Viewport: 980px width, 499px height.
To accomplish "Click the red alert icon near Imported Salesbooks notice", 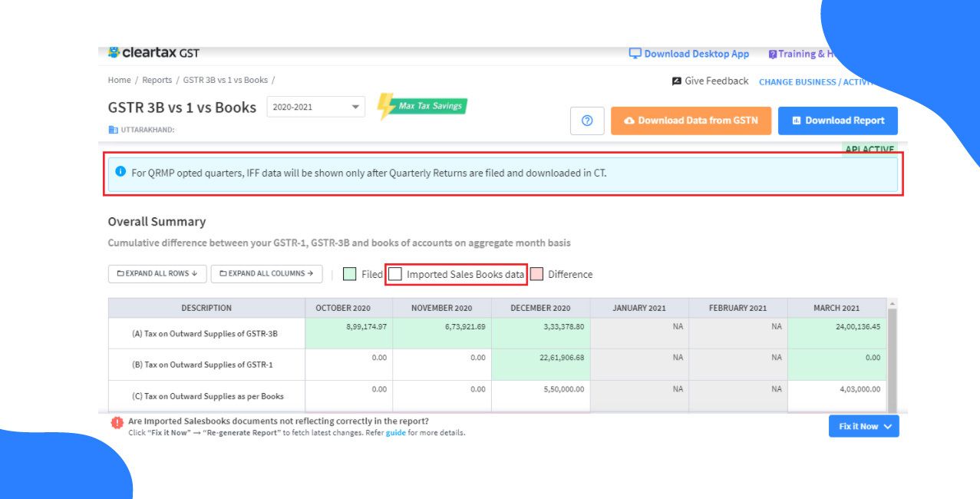I will [116, 421].
